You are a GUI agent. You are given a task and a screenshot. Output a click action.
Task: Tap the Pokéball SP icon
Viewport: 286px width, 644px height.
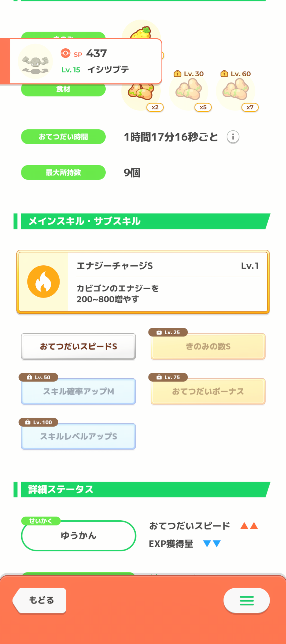pyautogui.click(x=65, y=53)
